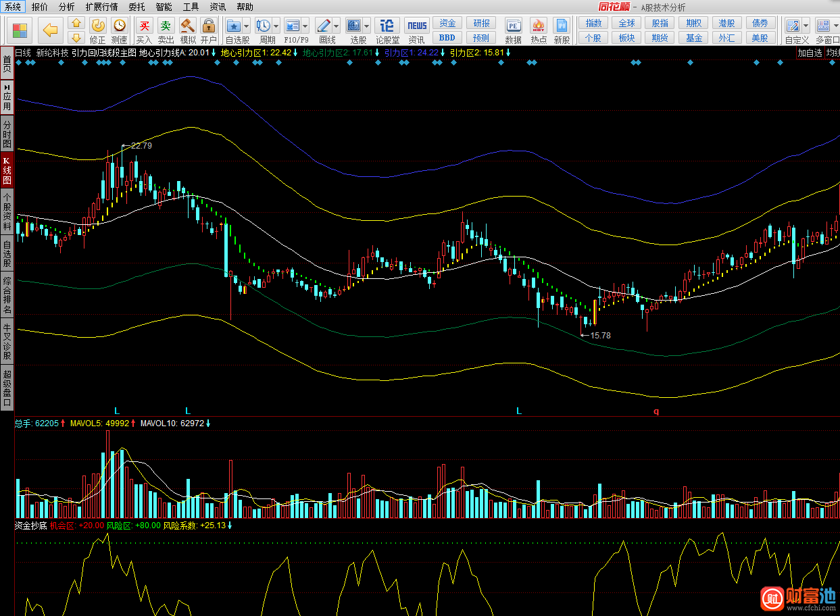Click the 全球 button
Image resolution: width=840 pixels, height=616 pixels.
point(626,24)
